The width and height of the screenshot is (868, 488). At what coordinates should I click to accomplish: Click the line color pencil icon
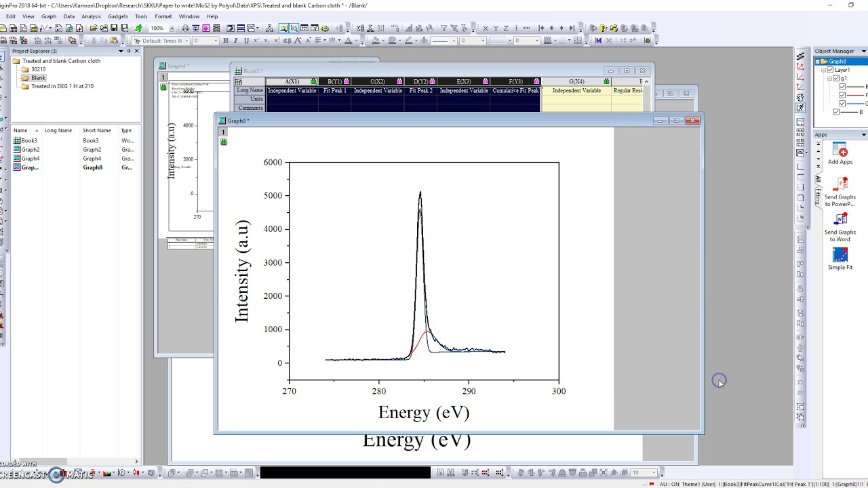pyautogui.click(x=408, y=41)
